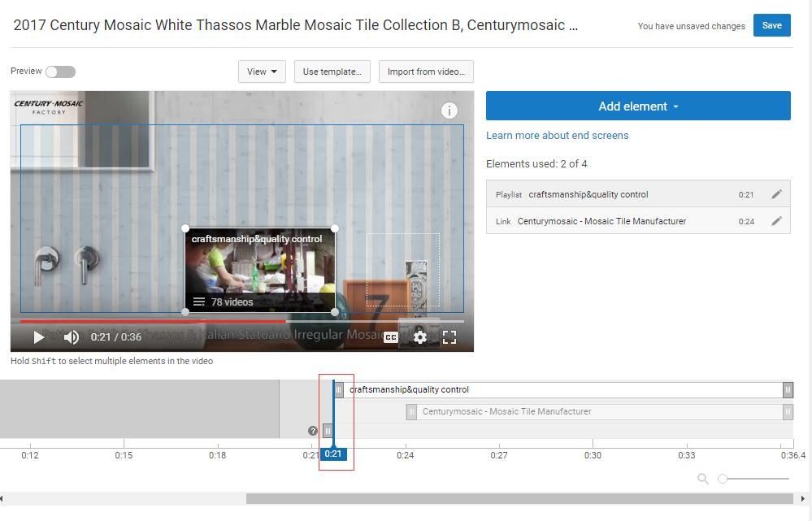812x521 pixels.
Task: Click the end screen start handle below bars
Action: click(328, 431)
